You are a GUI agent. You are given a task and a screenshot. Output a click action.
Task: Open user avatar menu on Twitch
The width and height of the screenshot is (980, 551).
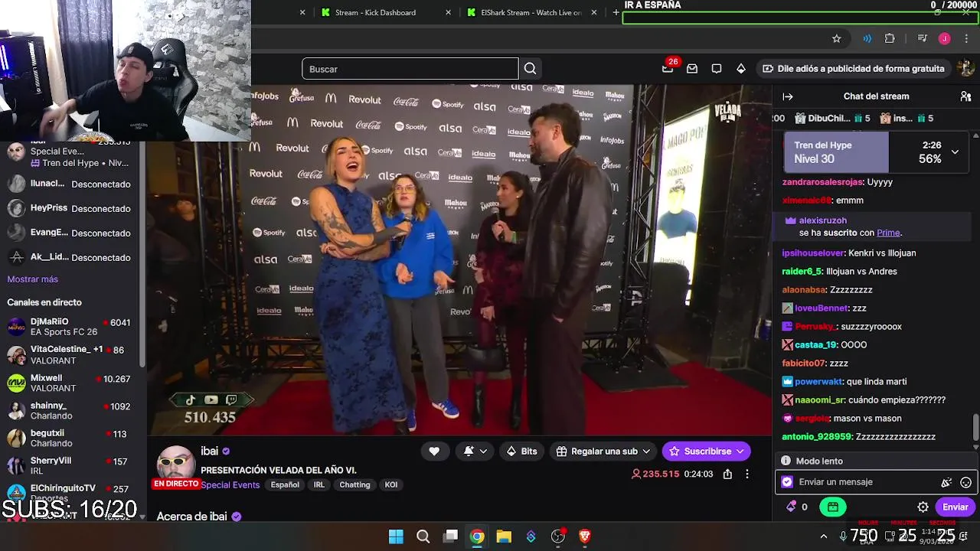(x=966, y=68)
